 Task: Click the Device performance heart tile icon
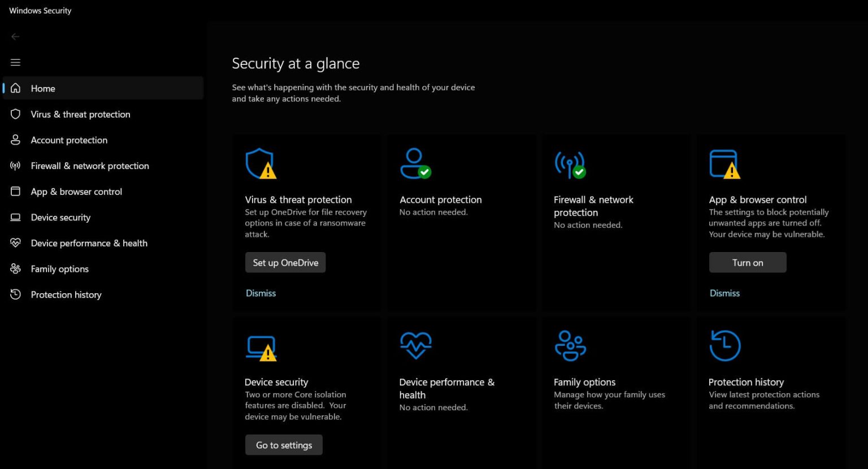(415, 345)
